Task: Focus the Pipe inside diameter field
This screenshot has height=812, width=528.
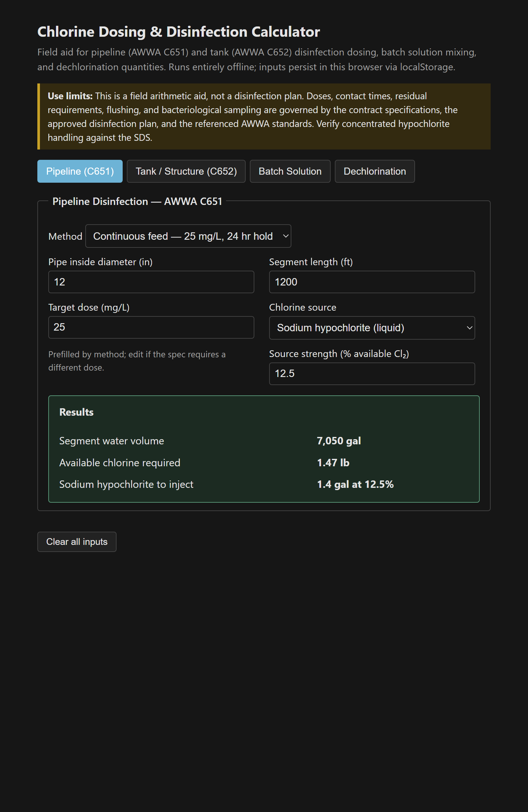Action: pyautogui.click(x=151, y=282)
